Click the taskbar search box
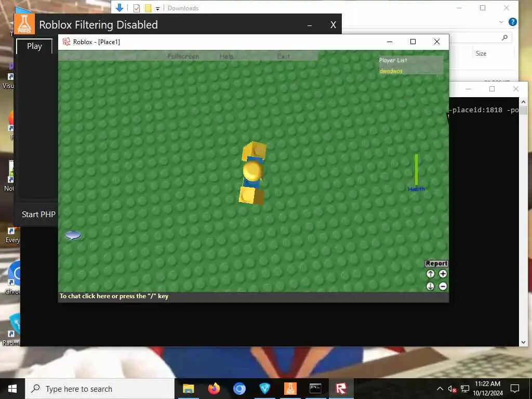 pos(100,389)
